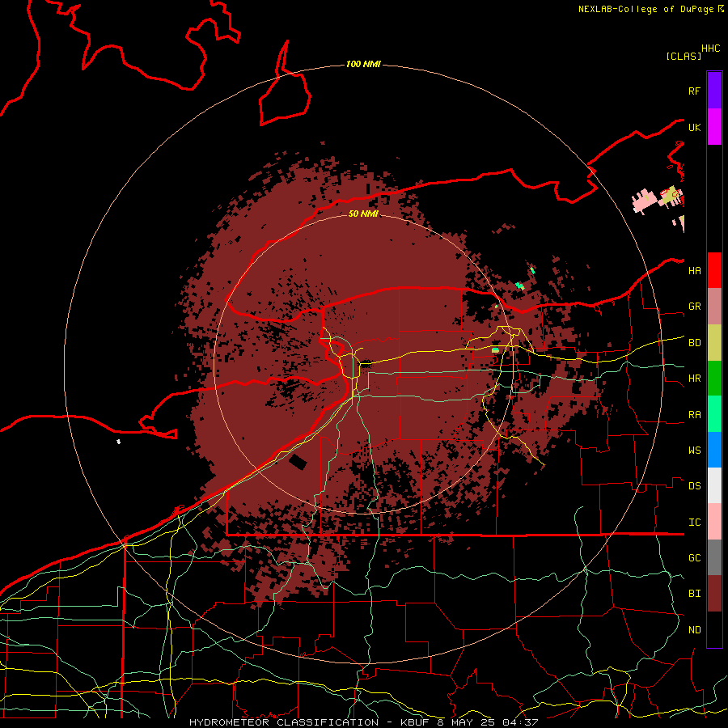Click the 'IC' legend label
This screenshot has height=728, width=728.
click(x=694, y=522)
